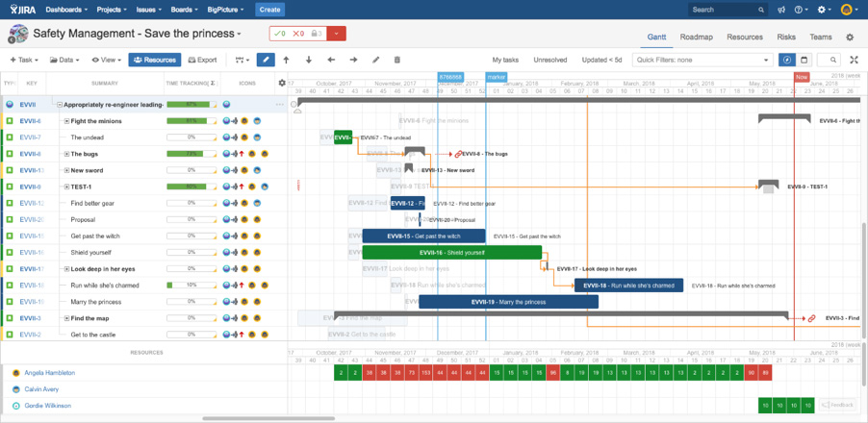Click the Create button
The height and width of the screenshot is (423, 868).
pos(269,10)
